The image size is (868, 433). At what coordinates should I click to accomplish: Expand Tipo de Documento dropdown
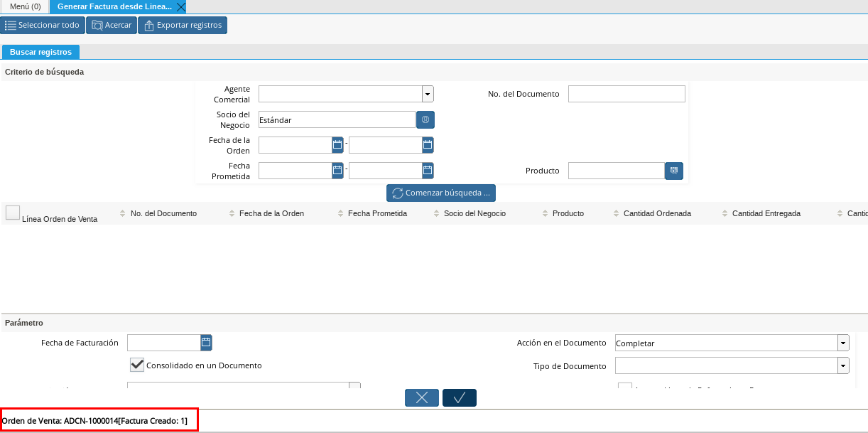pos(843,366)
